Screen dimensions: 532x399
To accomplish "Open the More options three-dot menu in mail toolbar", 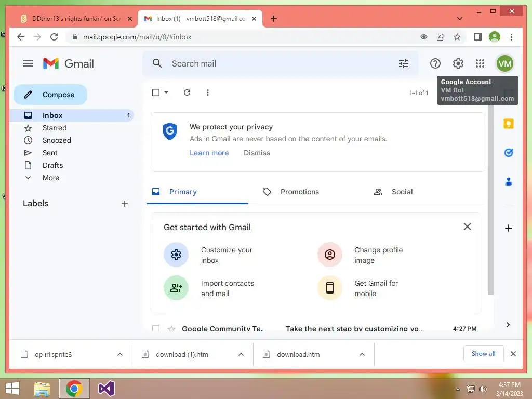I will pyautogui.click(x=208, y=92).
